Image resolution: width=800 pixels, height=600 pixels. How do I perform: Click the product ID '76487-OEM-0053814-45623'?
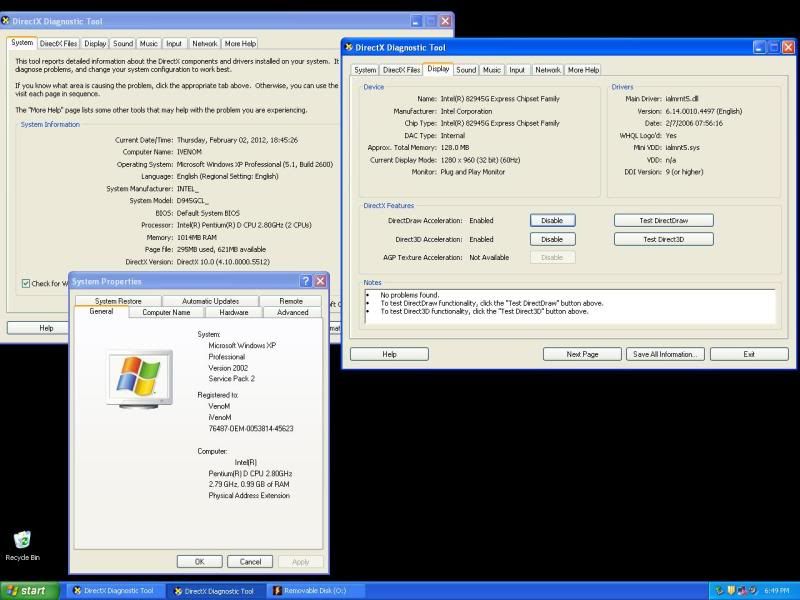pyautogui.click(x=251, y=429)
